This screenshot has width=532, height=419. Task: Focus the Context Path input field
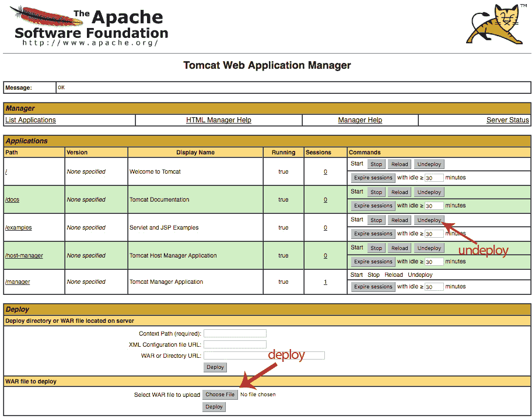point(235,333)
